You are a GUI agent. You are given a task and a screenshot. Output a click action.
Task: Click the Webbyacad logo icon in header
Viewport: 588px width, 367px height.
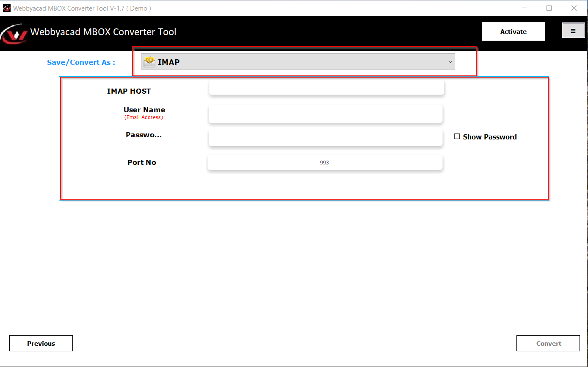[14, 34]
